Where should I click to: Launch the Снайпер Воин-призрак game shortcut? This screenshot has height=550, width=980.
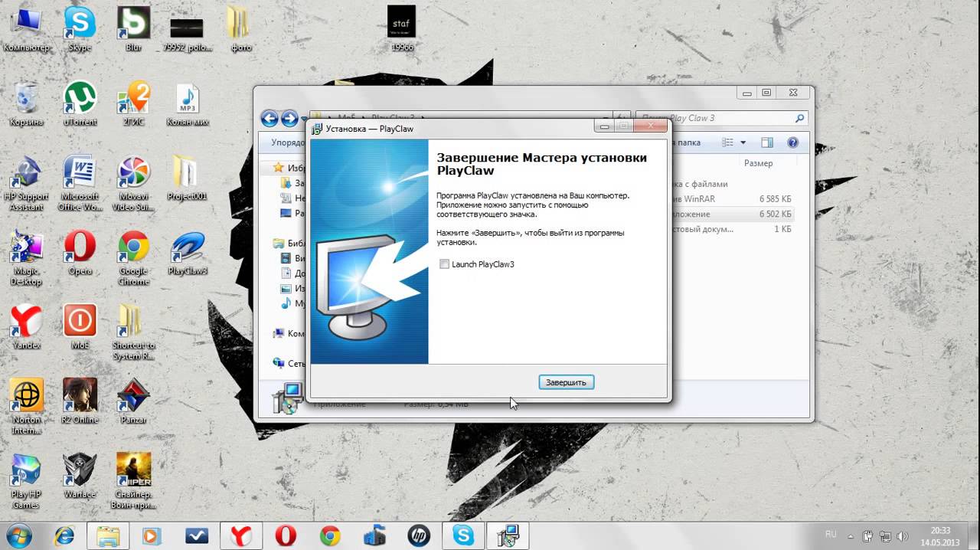tap(133, 481)
